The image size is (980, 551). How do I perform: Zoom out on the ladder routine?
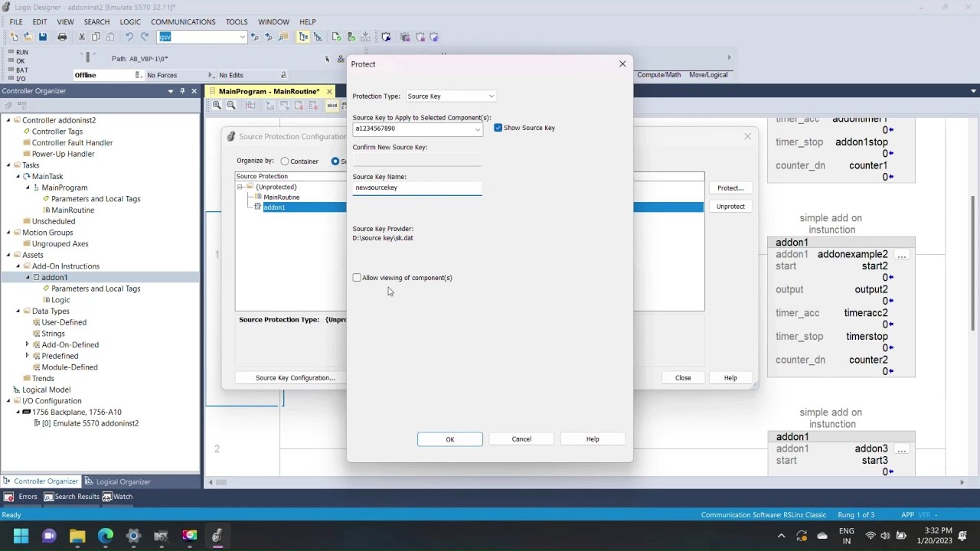pyautogui.click(x=231, y=105)
